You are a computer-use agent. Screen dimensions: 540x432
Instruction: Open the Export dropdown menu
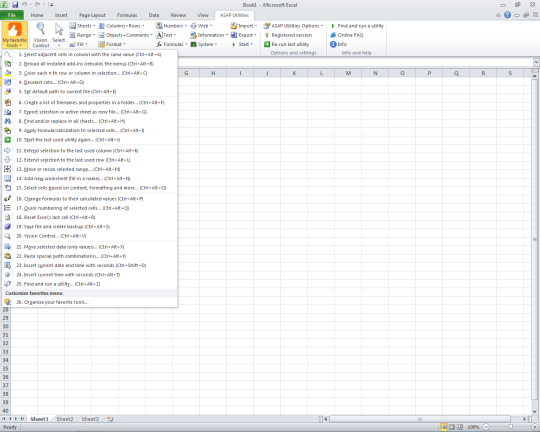[244, 35]
